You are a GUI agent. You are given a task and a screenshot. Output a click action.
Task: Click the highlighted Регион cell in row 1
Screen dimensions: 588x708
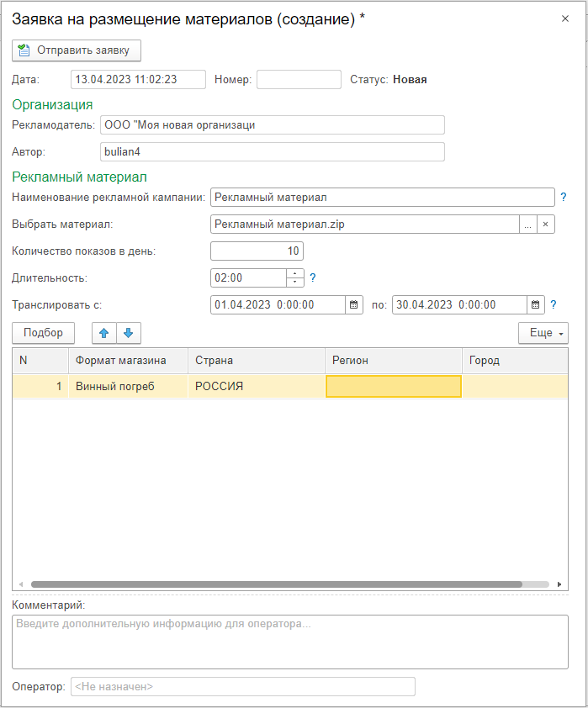(394, 387)
